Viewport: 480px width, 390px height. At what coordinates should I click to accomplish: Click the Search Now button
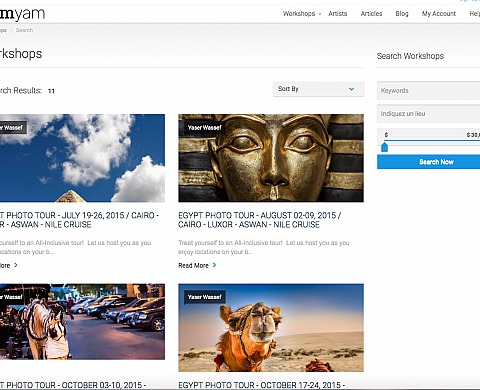(x=429, y=162)
